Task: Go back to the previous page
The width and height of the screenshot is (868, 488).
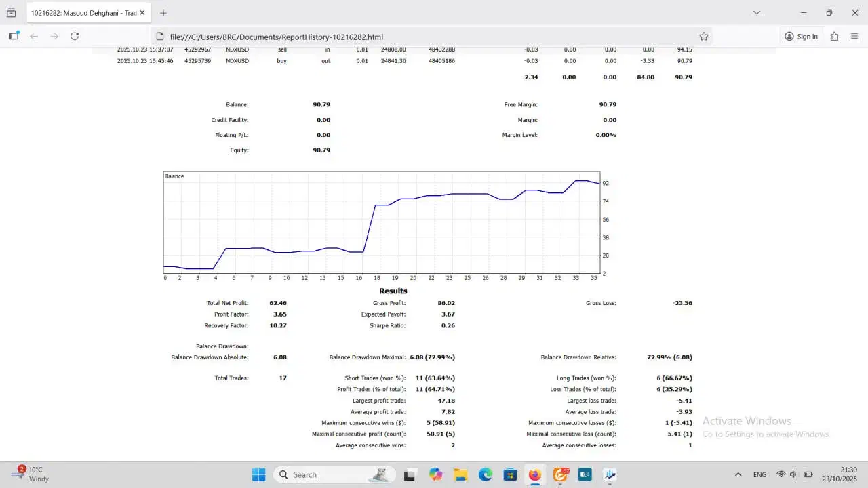Action: point(34,37)
